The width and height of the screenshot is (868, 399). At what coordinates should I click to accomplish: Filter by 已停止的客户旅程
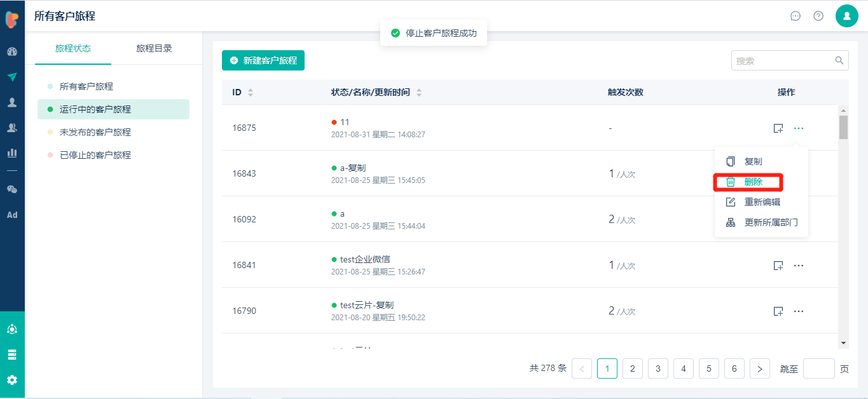click(95, 155)
